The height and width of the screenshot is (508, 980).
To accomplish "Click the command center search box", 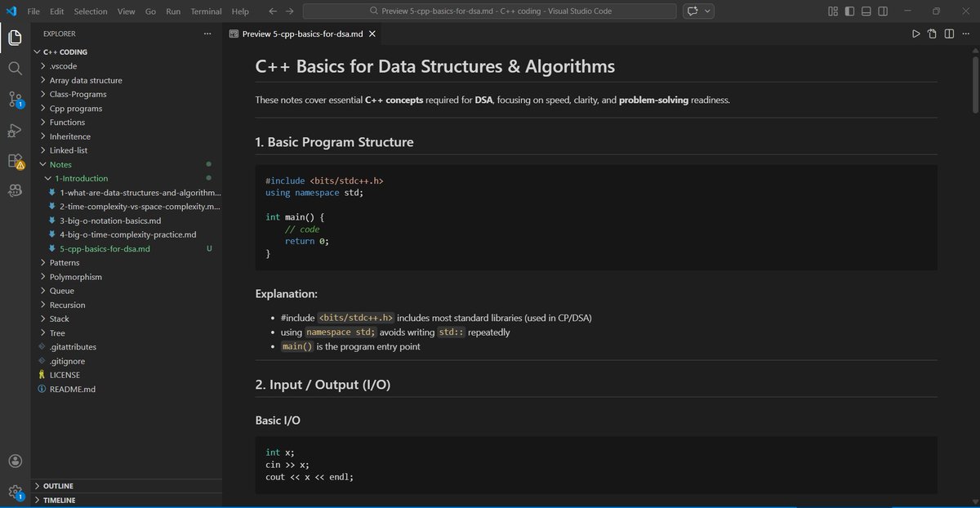I will (x=489, y=11).
